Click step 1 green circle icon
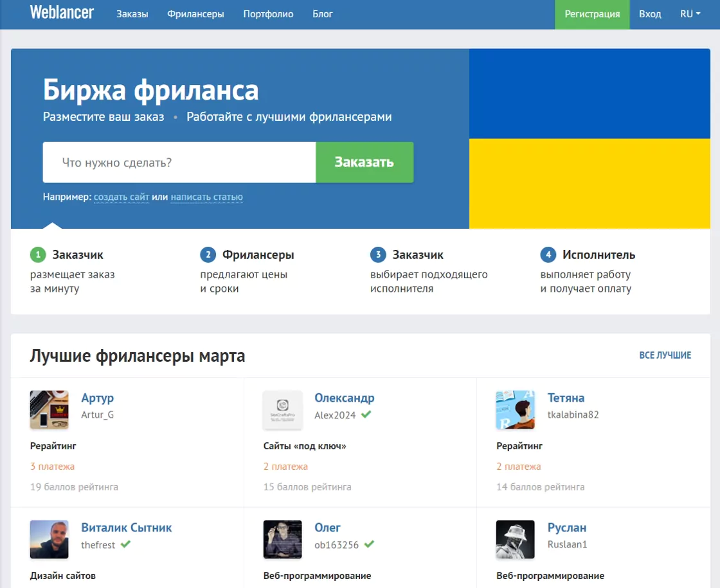This screenshot has height=588, width=720. (38, 254)
